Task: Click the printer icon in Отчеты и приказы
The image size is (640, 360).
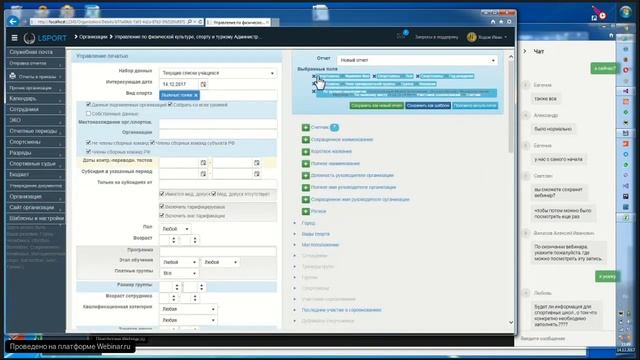Action: (x=13, y=76)
